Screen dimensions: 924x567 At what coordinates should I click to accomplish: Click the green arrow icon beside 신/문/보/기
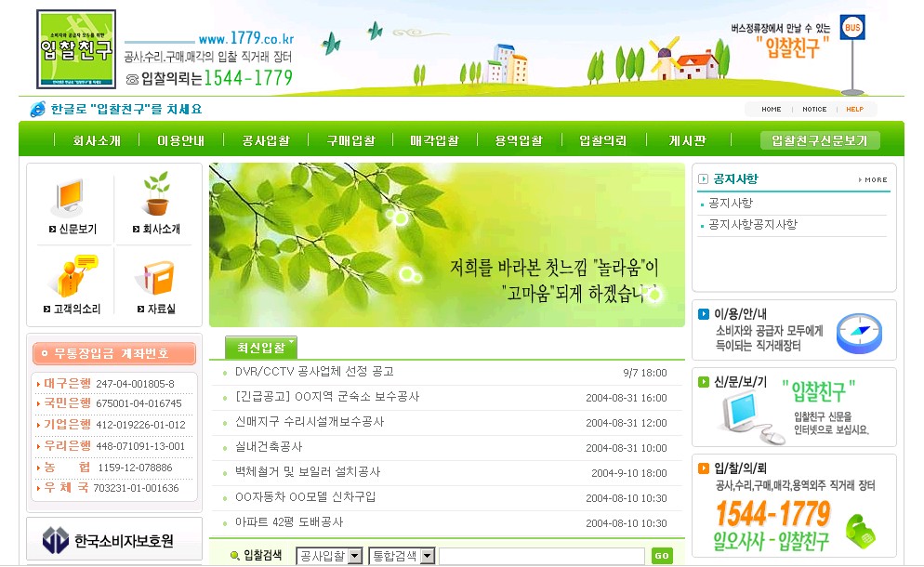(704, 382)
